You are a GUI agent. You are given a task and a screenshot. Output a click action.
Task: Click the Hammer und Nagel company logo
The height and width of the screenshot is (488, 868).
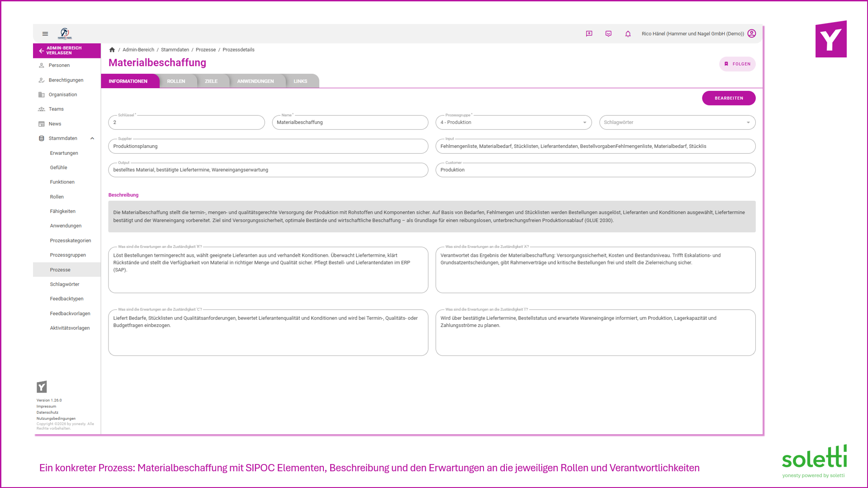pyautogui.click(x=65, y=33)
